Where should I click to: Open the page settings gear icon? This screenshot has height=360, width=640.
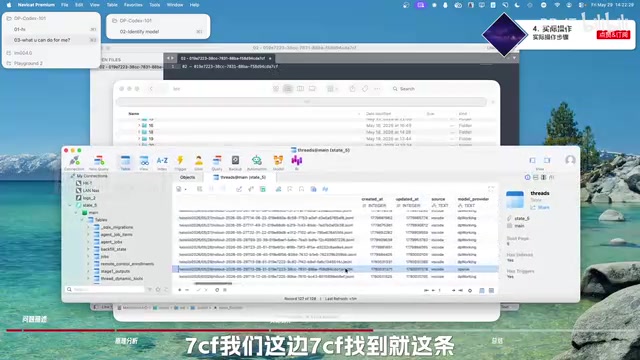[x=470, y=290]
